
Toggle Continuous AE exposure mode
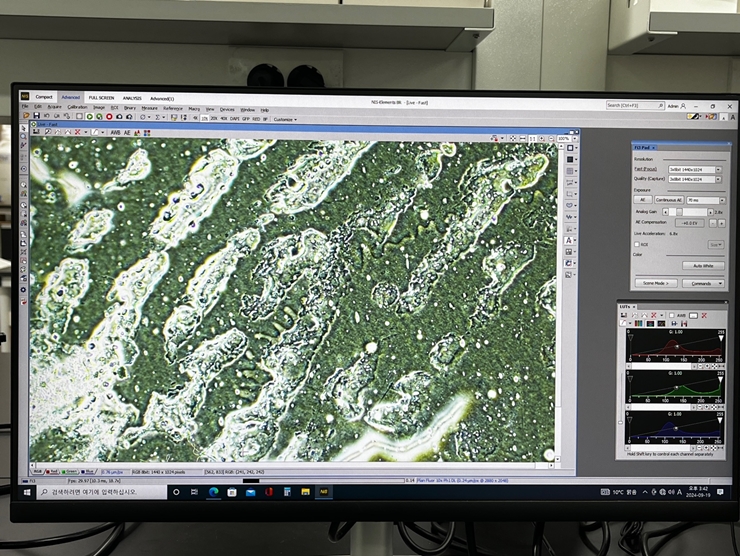click(x=670, y=199)
